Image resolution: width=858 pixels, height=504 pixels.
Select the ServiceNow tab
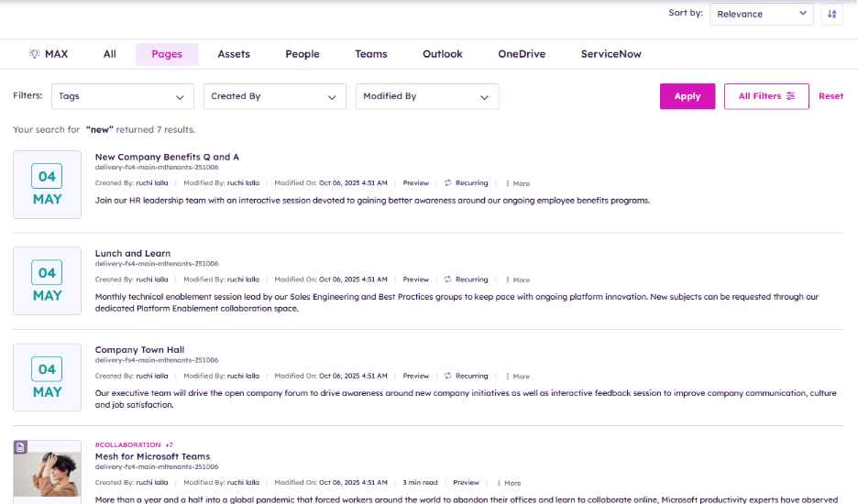[610, 54]
